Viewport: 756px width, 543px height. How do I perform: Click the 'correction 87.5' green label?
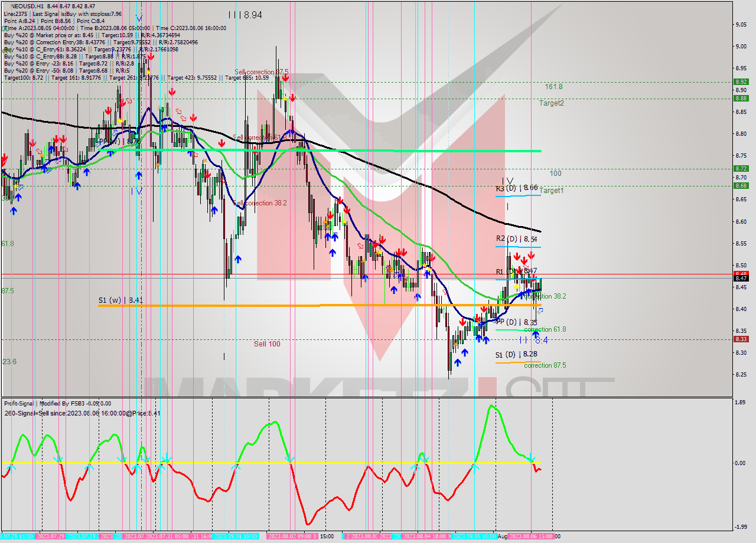(x=545, y=365)
